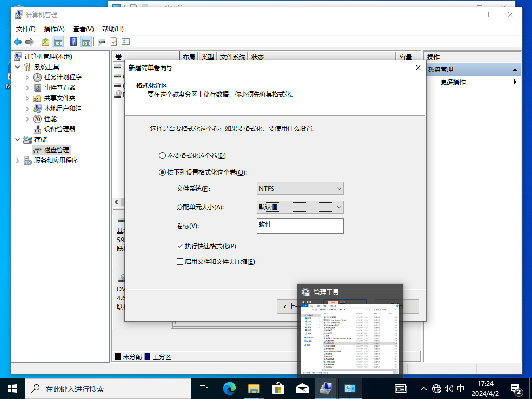Expand the Task Scheduler tree node

27,77
